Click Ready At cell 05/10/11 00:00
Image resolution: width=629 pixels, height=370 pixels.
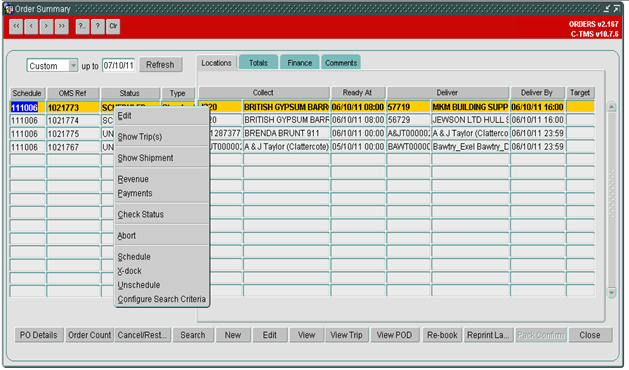tap(358, 147)
